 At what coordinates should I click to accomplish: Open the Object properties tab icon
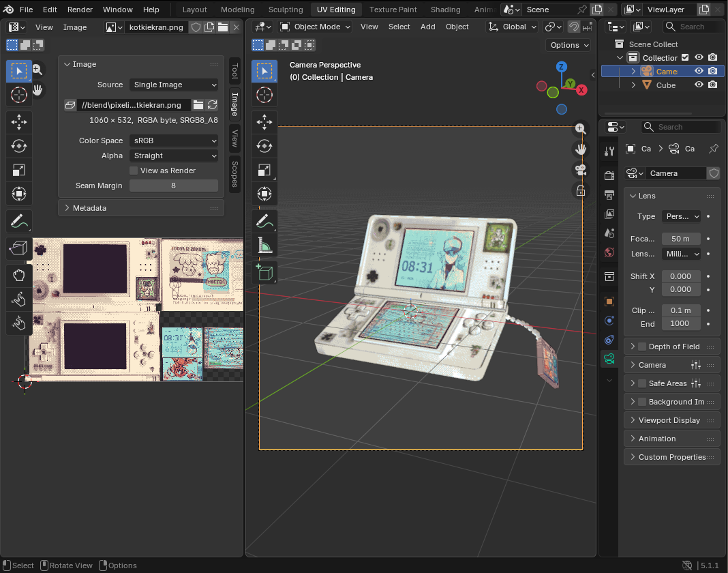click(609, 302)
